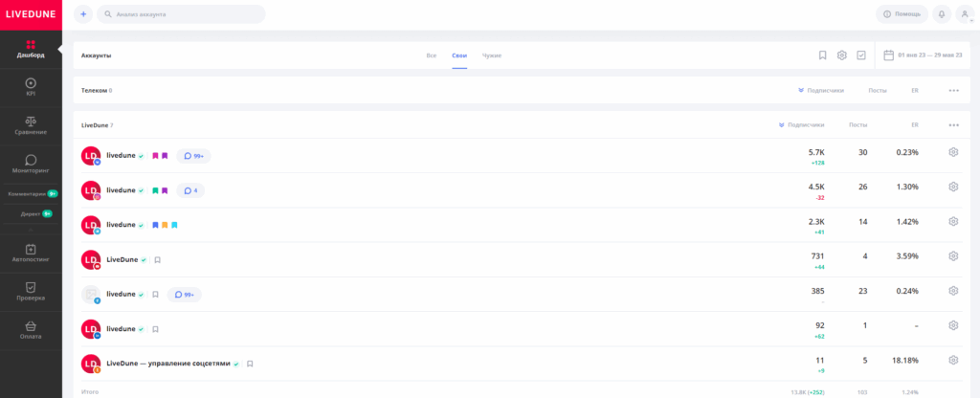This screenshot has height=398, width=980.
Task: Open the Проверка section
Action: [x=31, y=287]
